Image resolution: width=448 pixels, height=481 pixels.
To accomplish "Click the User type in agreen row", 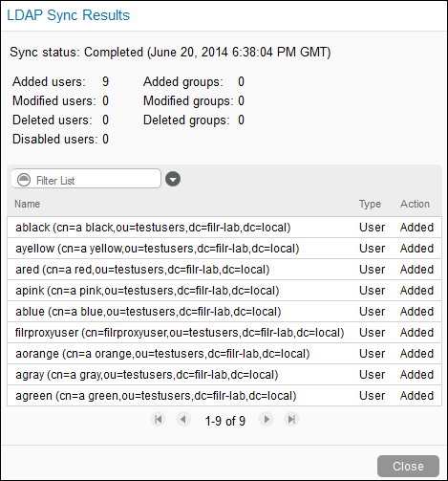I will [372, 396].
